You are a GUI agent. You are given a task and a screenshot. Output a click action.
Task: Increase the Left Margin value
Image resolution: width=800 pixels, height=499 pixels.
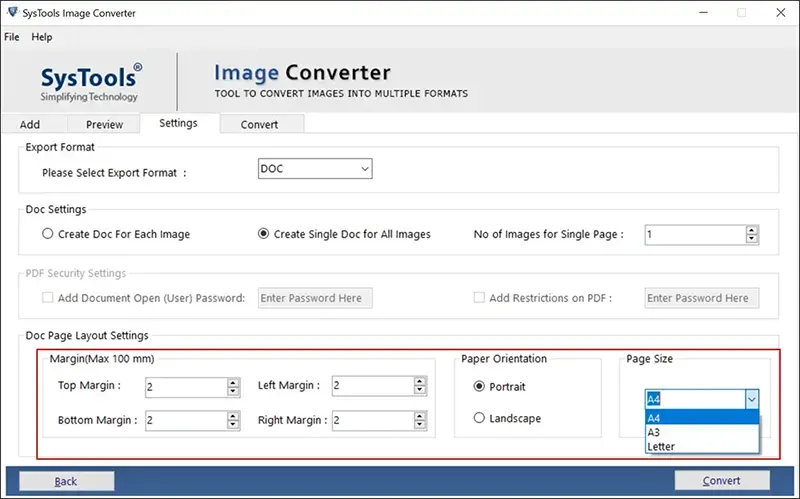[x=420, y=382]
